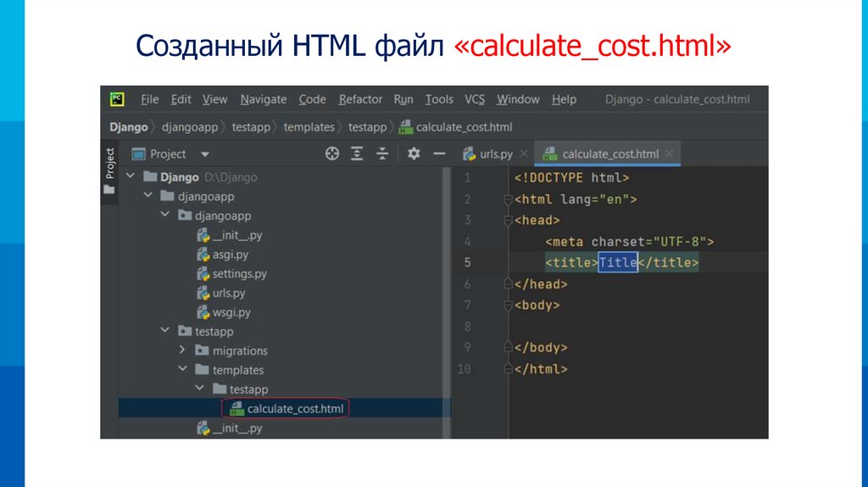Close the urls.py editor tab
This screenshot has height=487, width=868.
[524, 154]
